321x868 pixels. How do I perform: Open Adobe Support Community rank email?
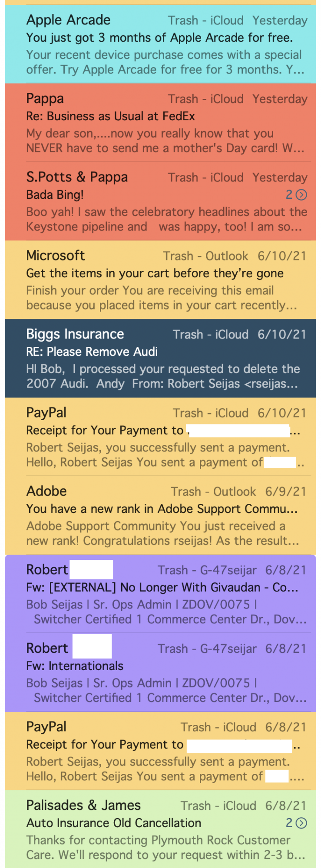coord(160,516)
